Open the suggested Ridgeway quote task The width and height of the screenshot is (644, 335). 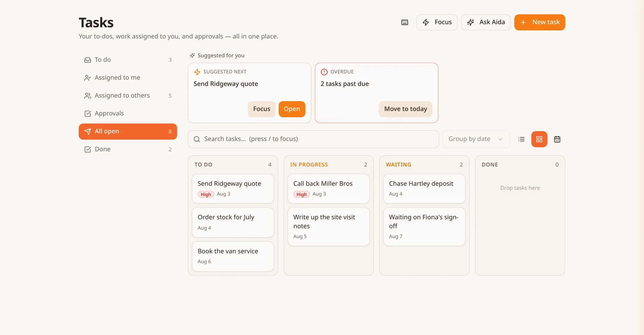tap(292, 109)
